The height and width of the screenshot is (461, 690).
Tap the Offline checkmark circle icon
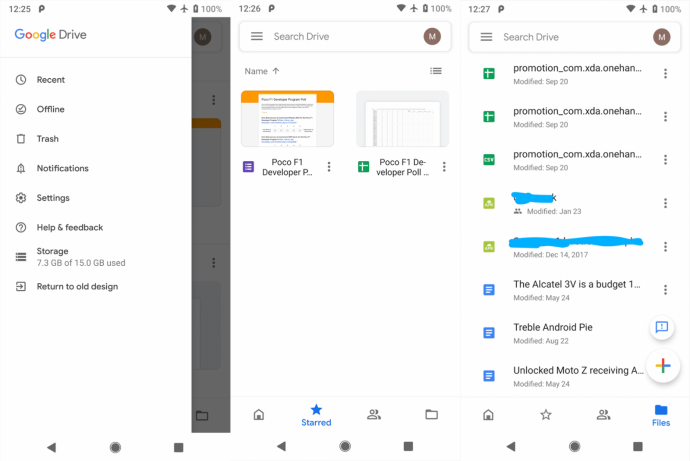(21, 109)
